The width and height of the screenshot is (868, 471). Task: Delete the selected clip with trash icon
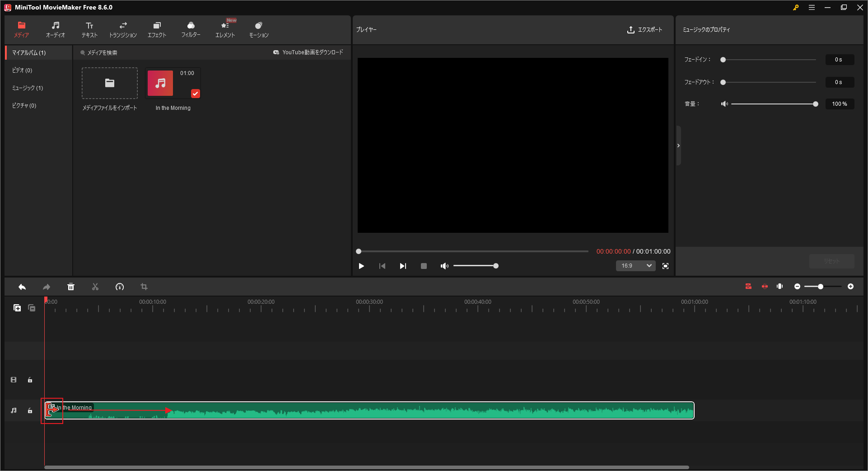pos(71,287)
